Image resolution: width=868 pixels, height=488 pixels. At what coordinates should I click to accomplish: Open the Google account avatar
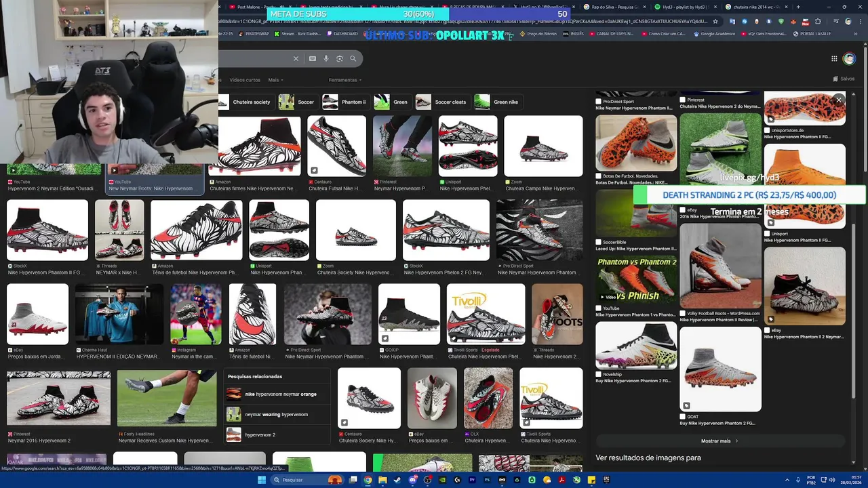[x=849, y=59]
